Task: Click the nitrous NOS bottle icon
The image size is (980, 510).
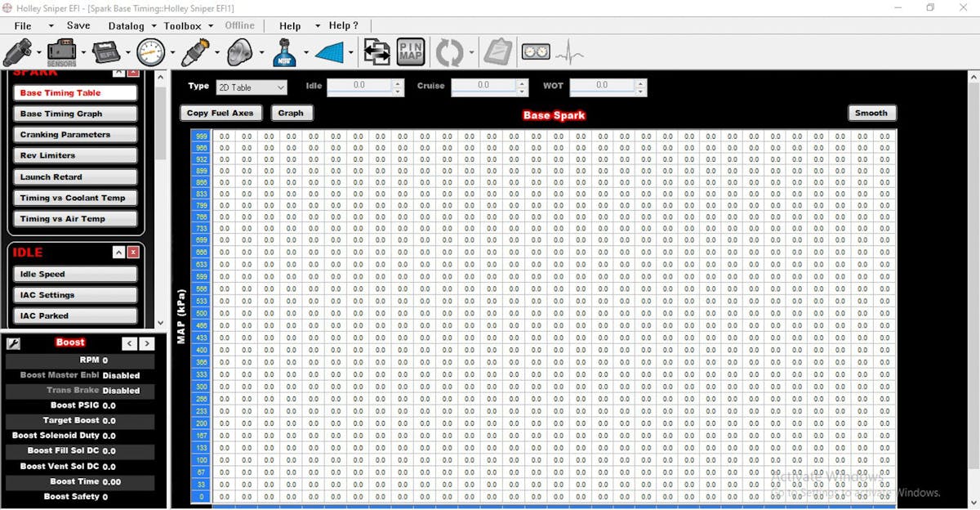Action: coord(241,53)
